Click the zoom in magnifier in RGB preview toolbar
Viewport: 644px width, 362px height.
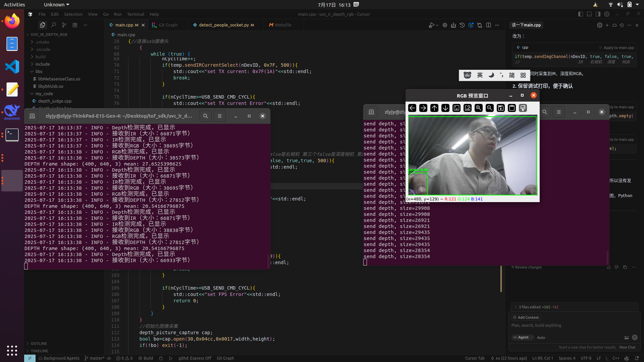pyautogui.click(x=479, y=108)
